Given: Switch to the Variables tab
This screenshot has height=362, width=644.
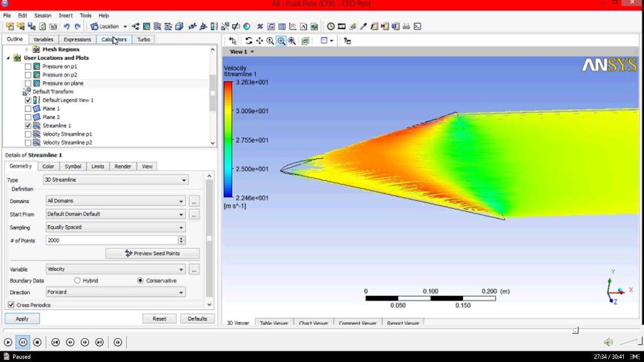Looking at the screenshot, I should coord(43,39).
